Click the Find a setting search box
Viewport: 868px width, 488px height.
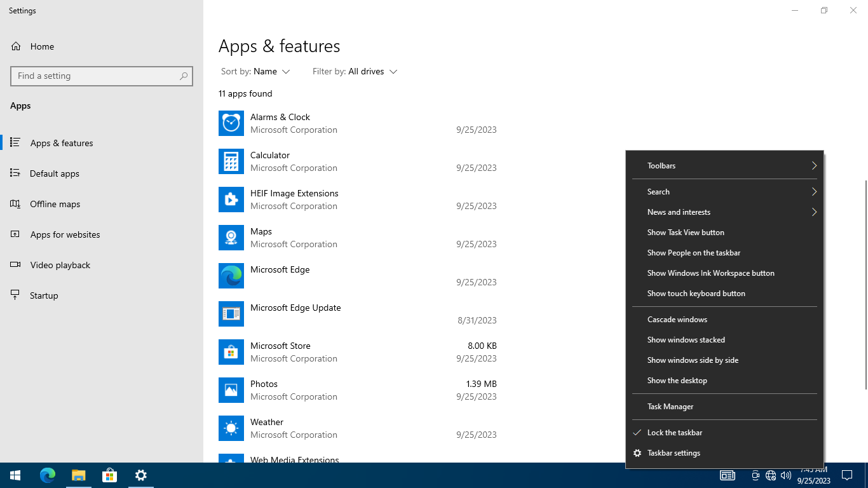[x=102, y=76]
